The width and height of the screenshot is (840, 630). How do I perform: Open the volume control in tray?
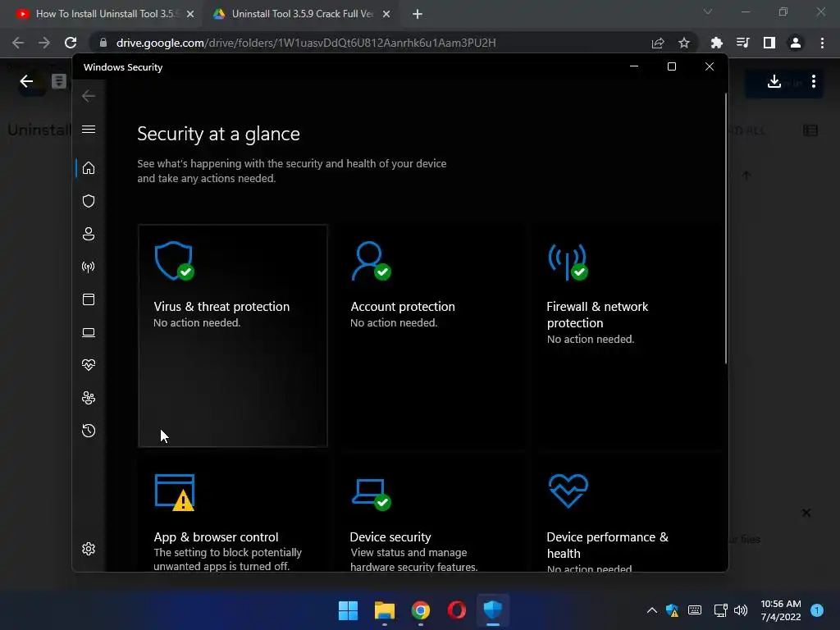pyautogui.click(x=741, y=610)
